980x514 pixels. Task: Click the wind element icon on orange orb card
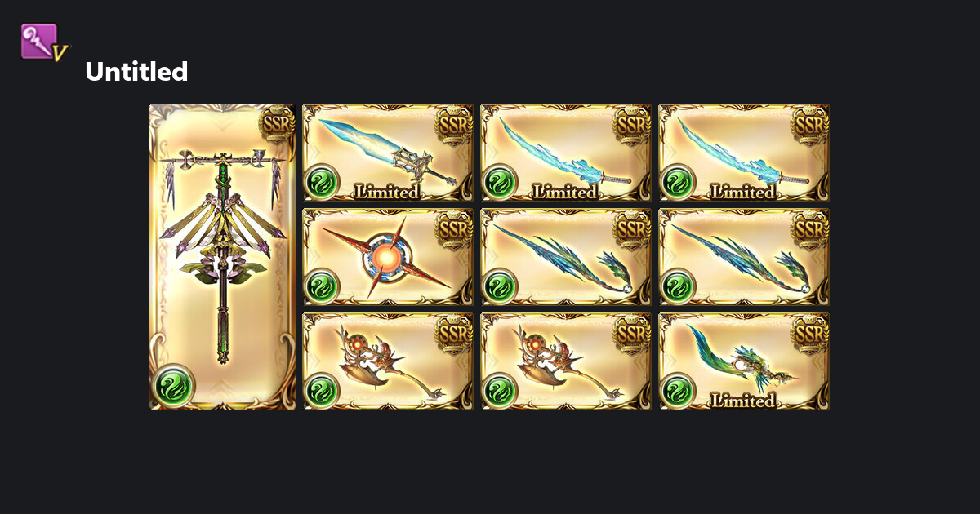coord(322,286)
